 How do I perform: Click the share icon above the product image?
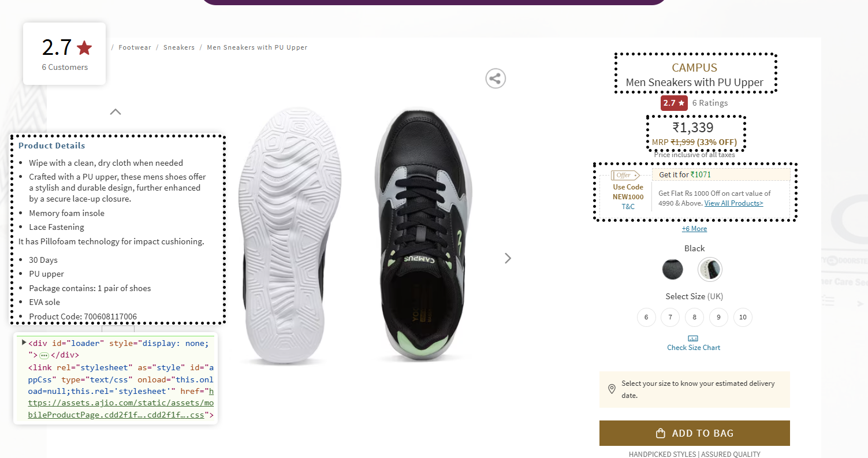coord(496,79)
